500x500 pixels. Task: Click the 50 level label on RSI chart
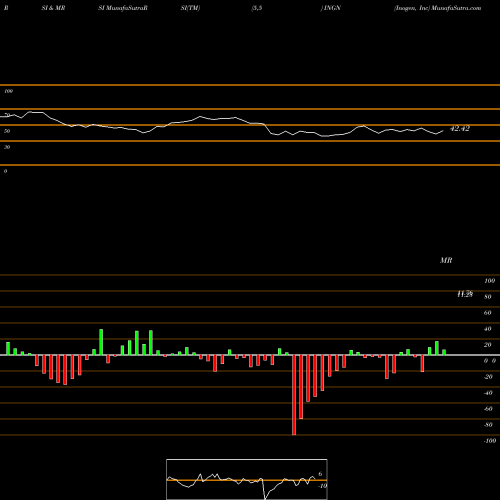click(x=7, y=131)
